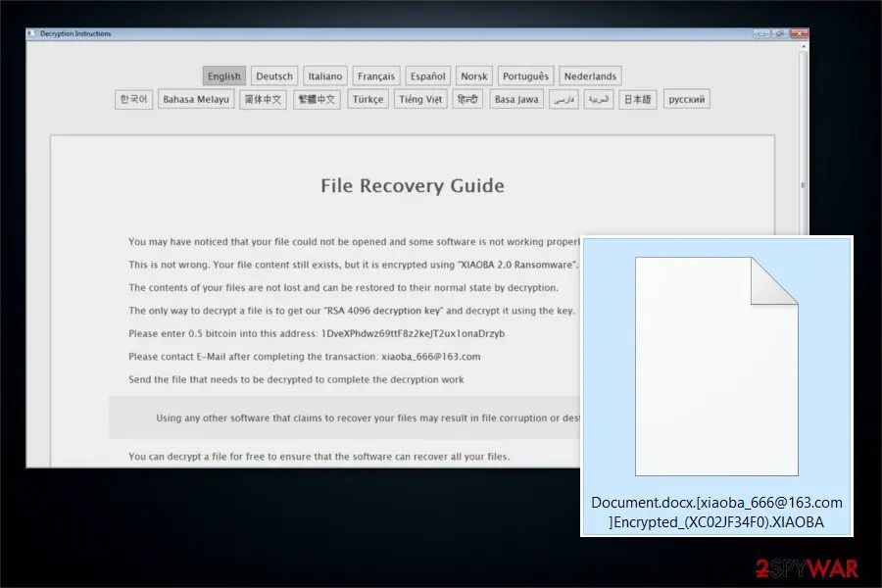
Task: Click 'Send the file that needs to be decrypted' line
Action: [296, 380]
